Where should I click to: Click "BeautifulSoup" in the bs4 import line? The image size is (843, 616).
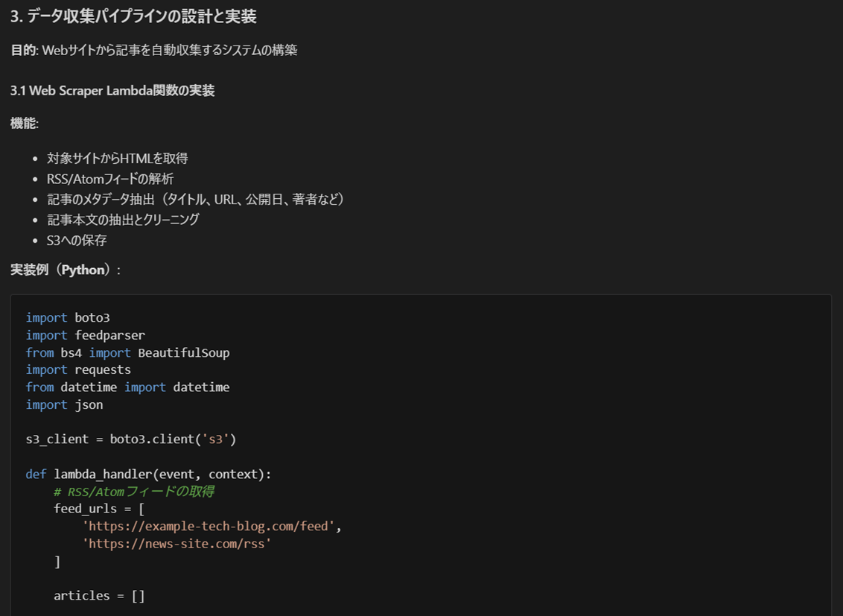pos(183,352)
